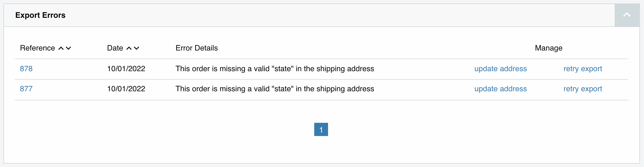
Task: Sort Date column ascending with up arrow
Action: [129, 48]
